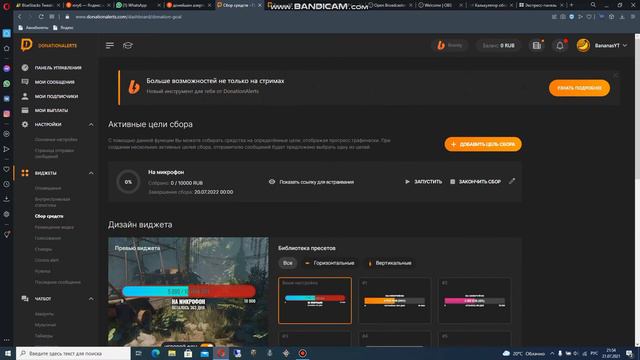Go back with the browser back arrow

[x=20, y=17]
